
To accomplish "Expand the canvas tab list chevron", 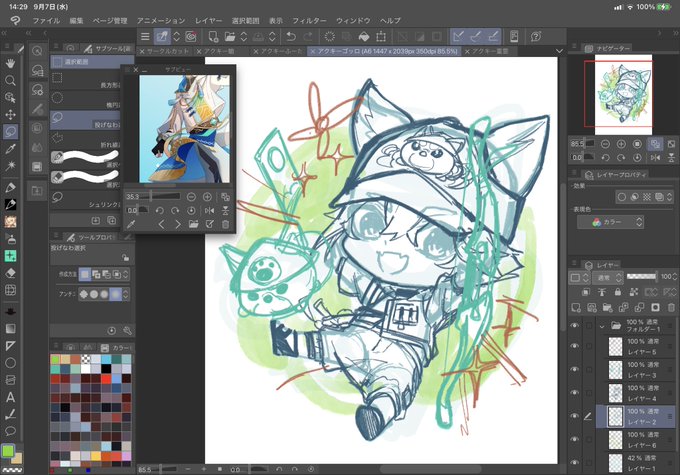I will tap(559, 51).
